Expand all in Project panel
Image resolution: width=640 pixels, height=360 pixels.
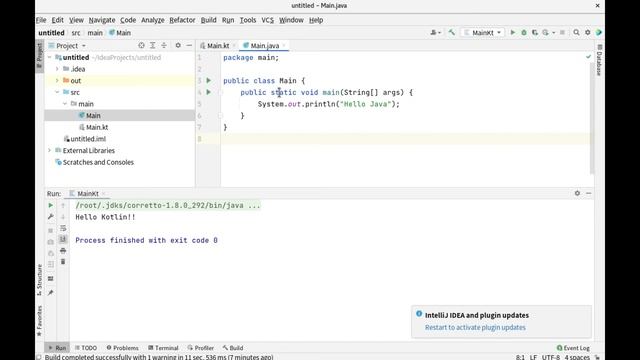152,45
